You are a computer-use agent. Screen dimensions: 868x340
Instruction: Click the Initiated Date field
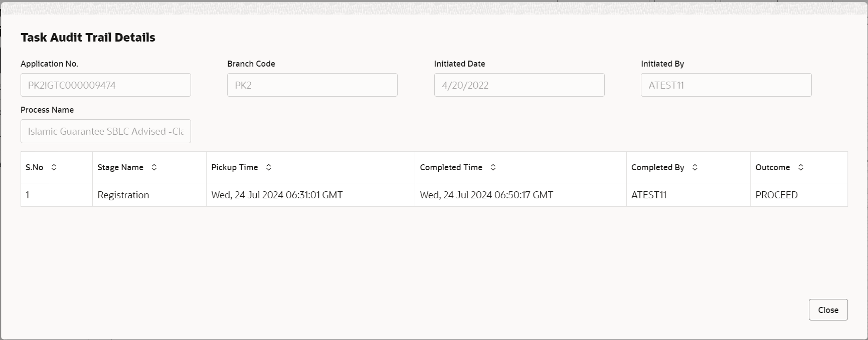point(519,85)
